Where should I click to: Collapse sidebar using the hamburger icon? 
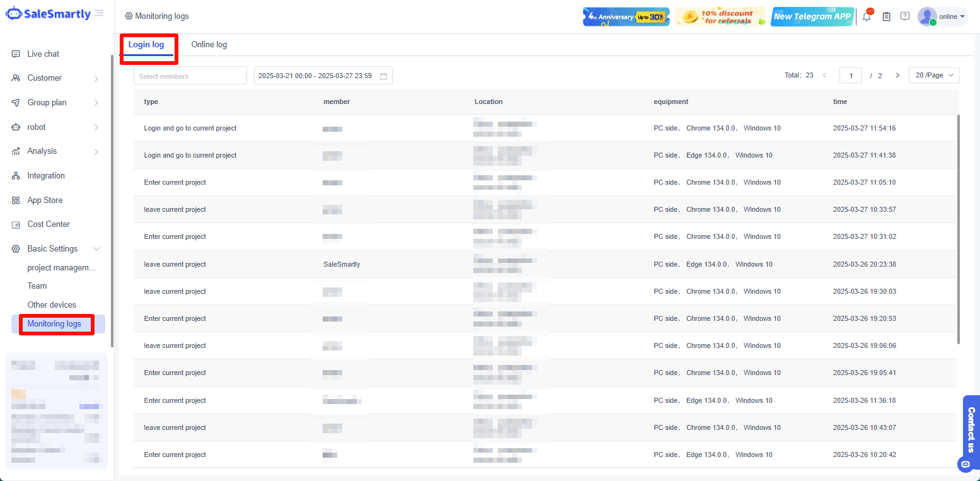point(99,13)
